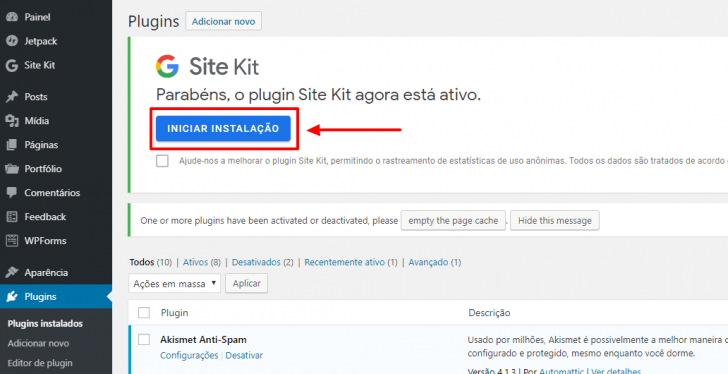The height and width of the screenshot is (374, 728).
Task: Click Hide this message button
Action: click(555, 220)
